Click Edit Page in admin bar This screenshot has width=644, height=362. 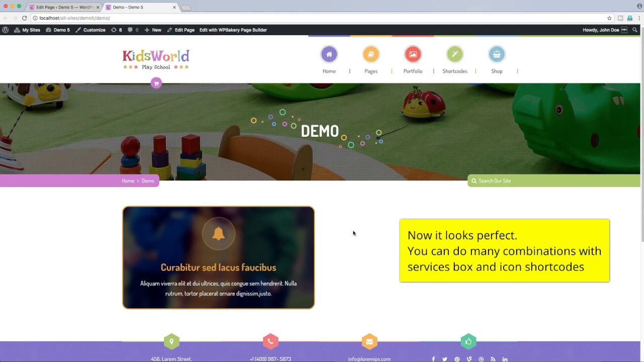click(x=181, y=30)
